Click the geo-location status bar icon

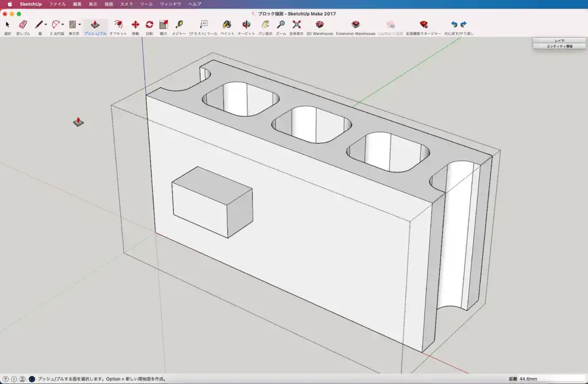pos(6,379)
